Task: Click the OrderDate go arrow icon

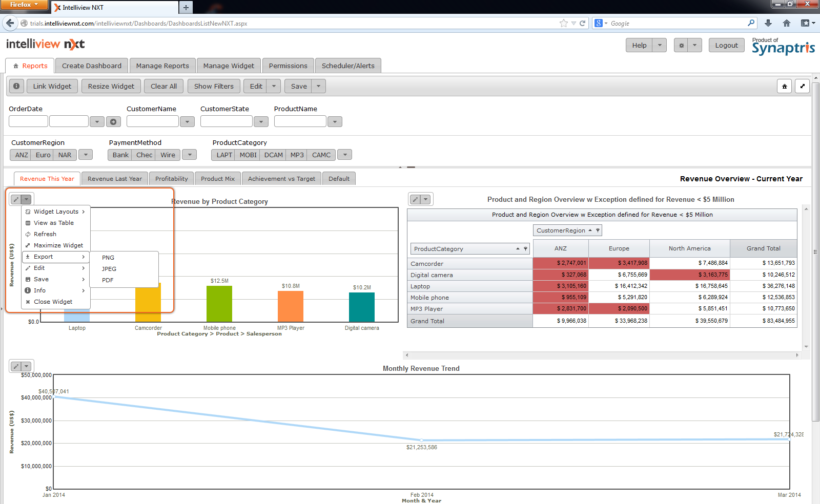Action: (x=113, y=122)
